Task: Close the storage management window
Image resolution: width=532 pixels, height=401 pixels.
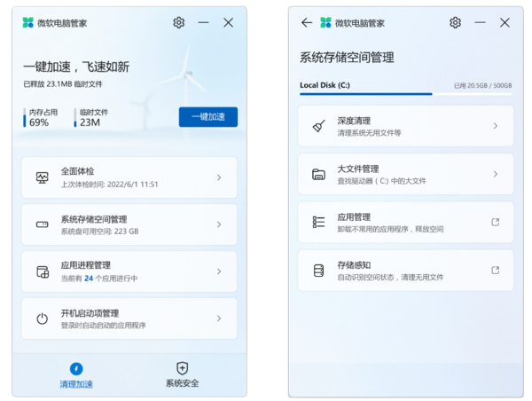Action: (x=505, y=23)
